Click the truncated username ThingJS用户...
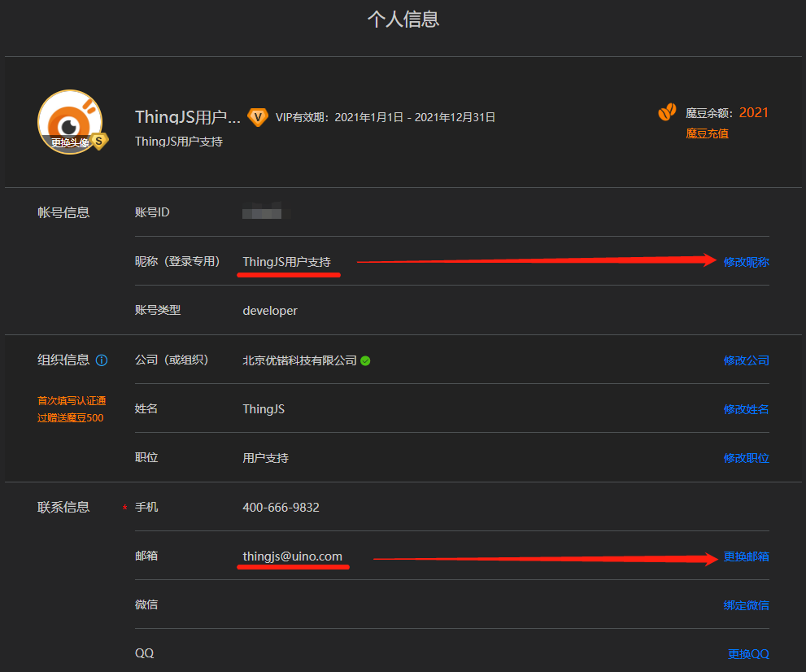The width and height of the screenshot is (806, 672). click(188, 117)
